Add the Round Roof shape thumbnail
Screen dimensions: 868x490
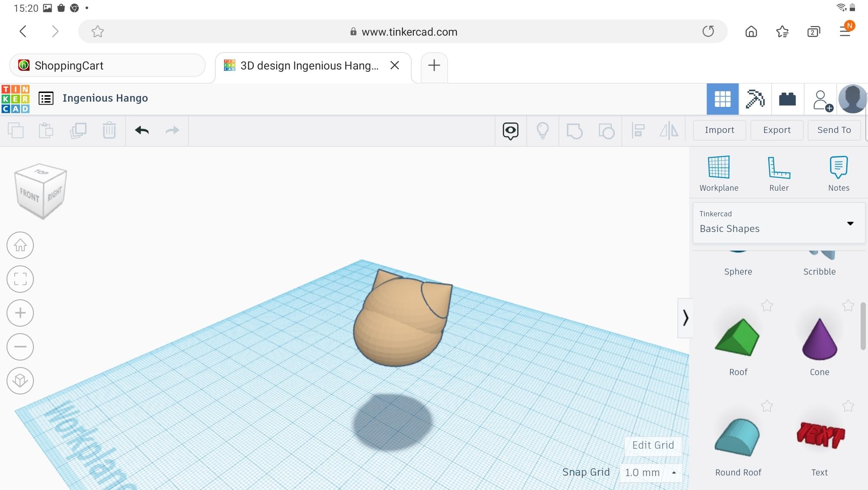pos(737,437)
